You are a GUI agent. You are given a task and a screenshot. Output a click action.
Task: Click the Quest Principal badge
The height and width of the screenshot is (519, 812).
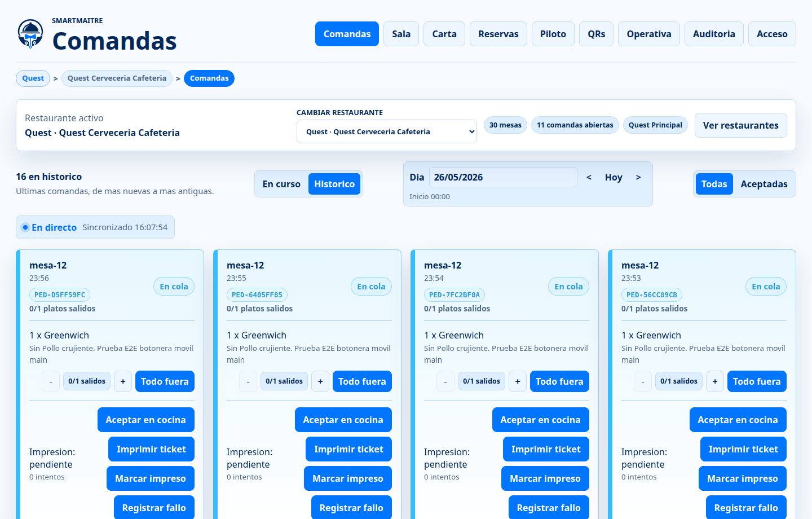click(x=655, y=125)
